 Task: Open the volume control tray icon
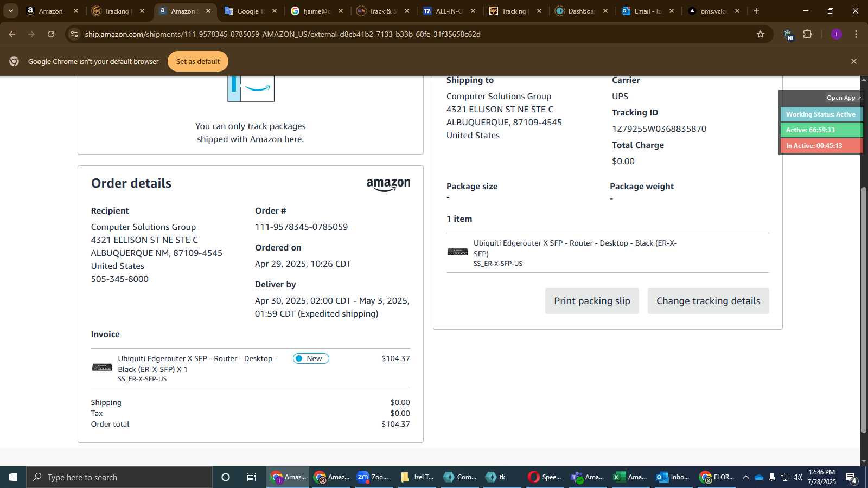tap(797, 477)
